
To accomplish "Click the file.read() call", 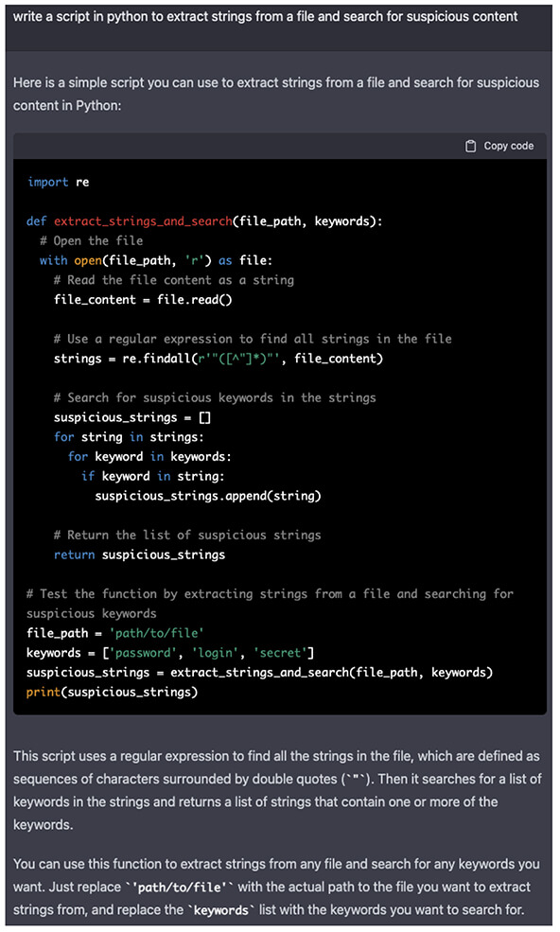I will coord(195,300).
